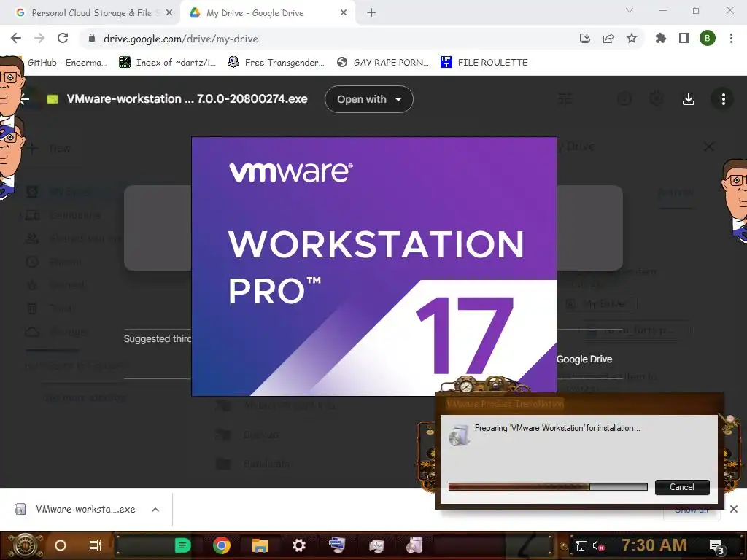Screen dimensions: 747x560
Task: Open the installer disc icon on taskbar
Action: (414, 545)
